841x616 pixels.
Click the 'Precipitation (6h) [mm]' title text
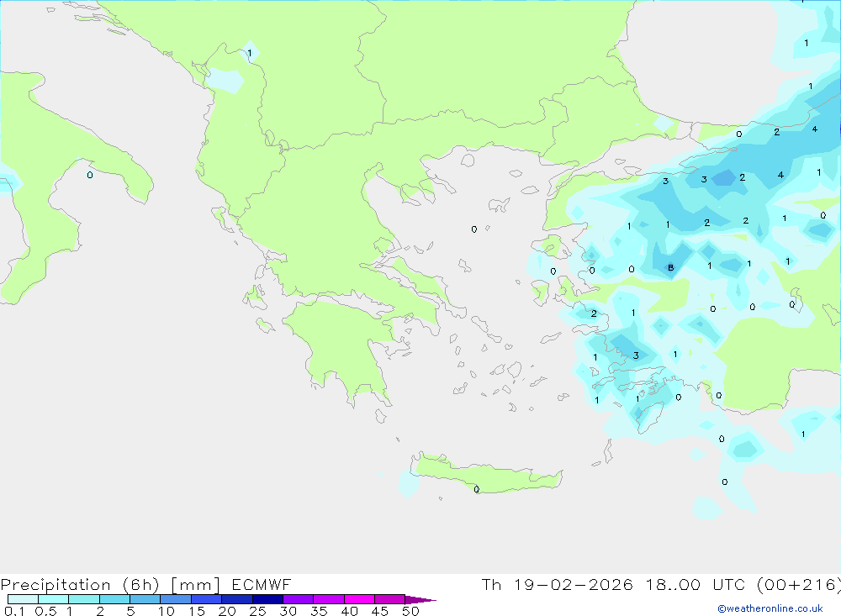tap(110, 585)
